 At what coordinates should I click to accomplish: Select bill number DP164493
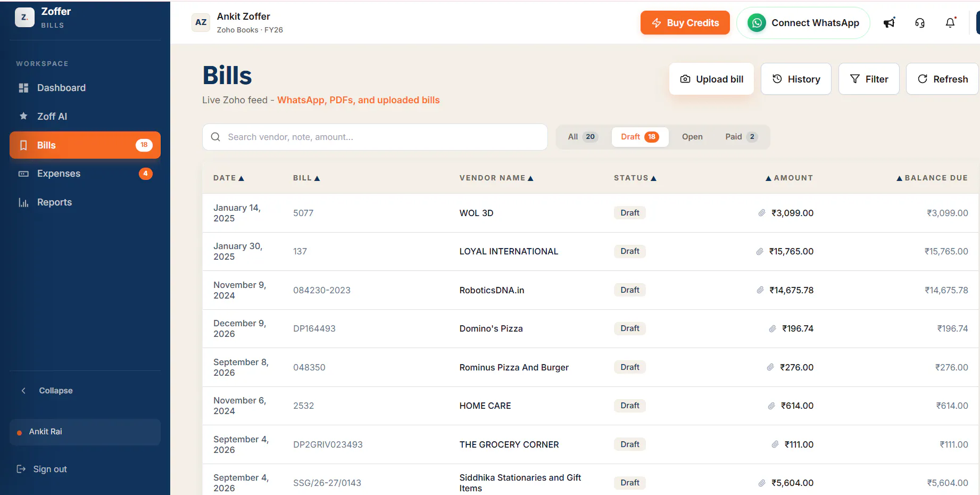[x=314, y=328]
